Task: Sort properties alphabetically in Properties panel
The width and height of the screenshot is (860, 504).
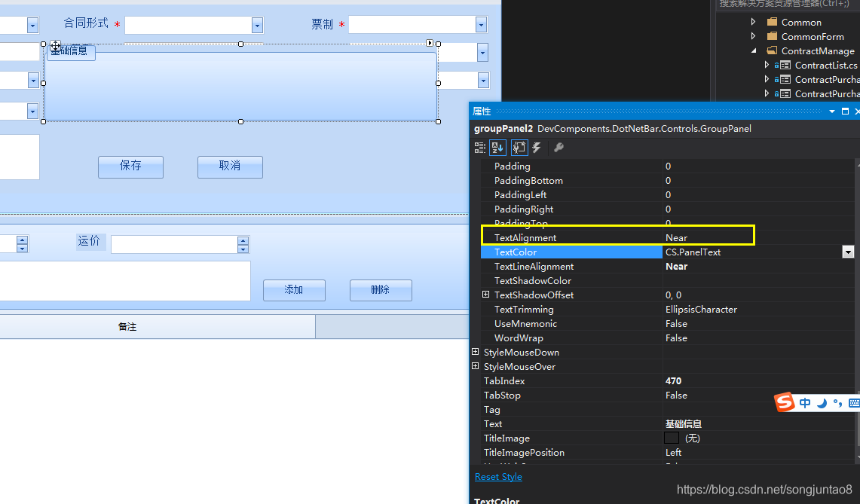Action: point(497,148)
